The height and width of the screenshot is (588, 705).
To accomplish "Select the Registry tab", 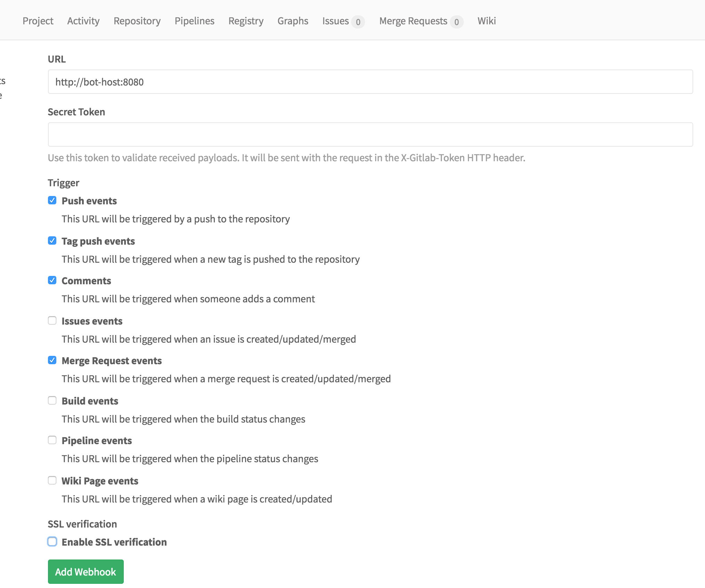I will coord(246,21).
